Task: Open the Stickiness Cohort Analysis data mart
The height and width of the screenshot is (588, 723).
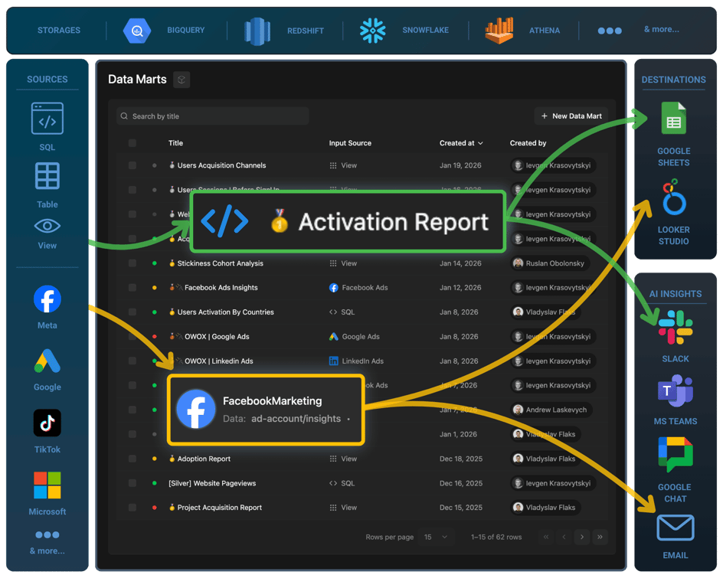Action: (220, 263)
